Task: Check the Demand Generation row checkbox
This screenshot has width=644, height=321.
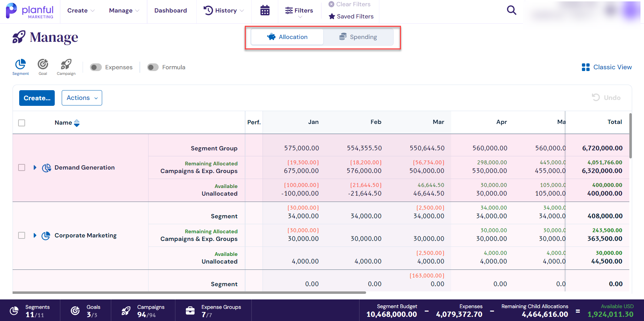Action: [22, 167]
